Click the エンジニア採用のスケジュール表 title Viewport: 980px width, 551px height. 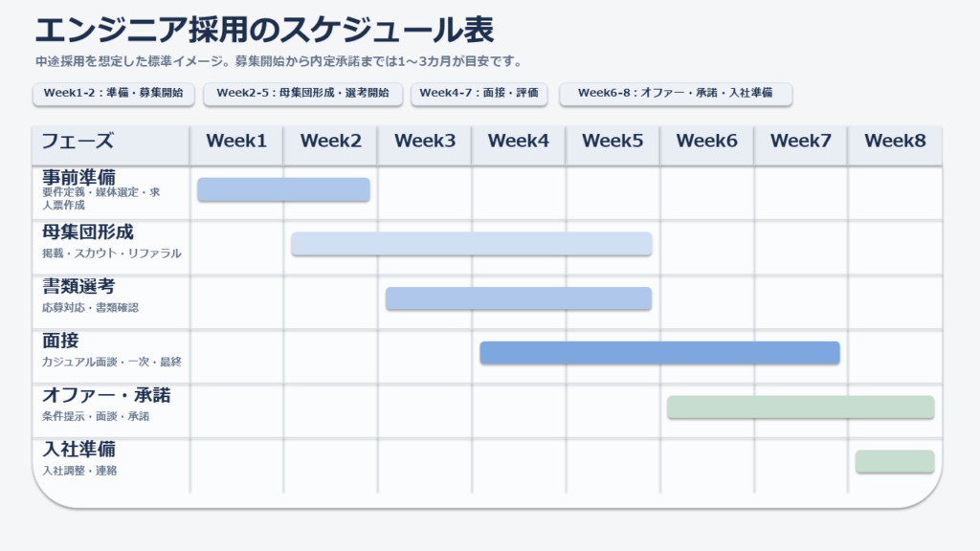point(264,31)
